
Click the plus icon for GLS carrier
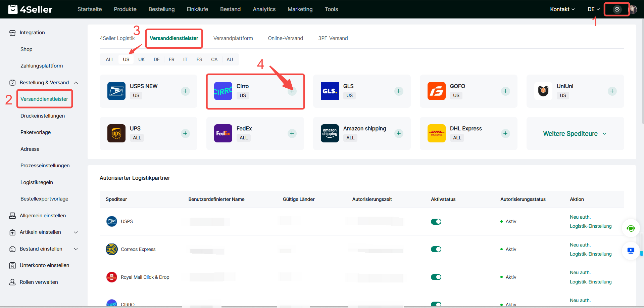tap(399, 91)
